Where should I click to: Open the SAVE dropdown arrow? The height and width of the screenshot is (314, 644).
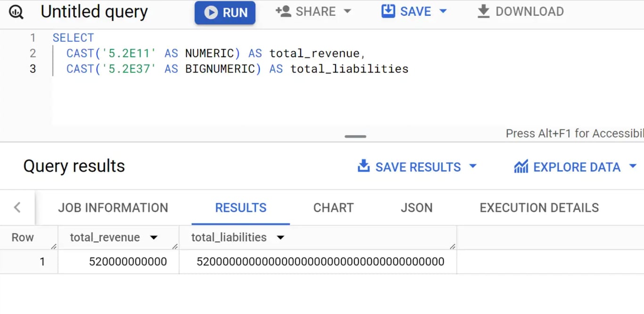443,11
